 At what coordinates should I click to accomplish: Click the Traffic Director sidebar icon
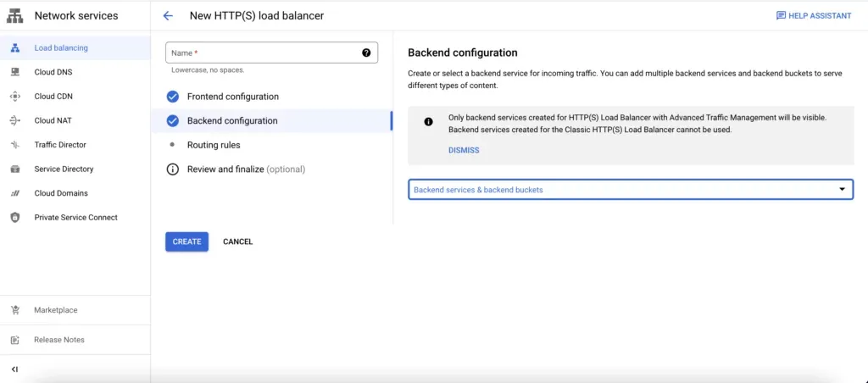[x=15, y=144]
